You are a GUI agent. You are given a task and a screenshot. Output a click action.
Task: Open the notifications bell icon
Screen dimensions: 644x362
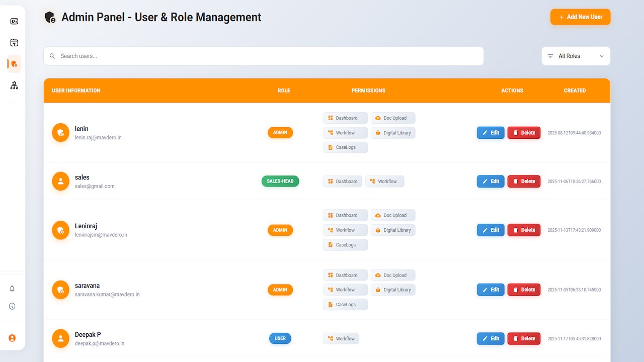[12, 288]
